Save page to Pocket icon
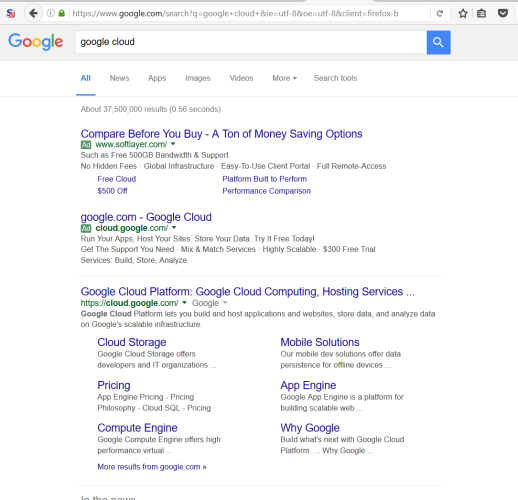 (503, 13)
